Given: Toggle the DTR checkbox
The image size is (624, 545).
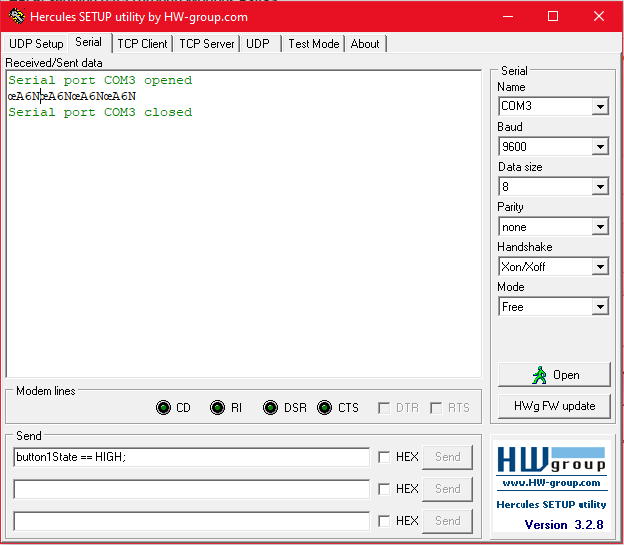Looking at the screenshot, I should [x=384, y=408].
